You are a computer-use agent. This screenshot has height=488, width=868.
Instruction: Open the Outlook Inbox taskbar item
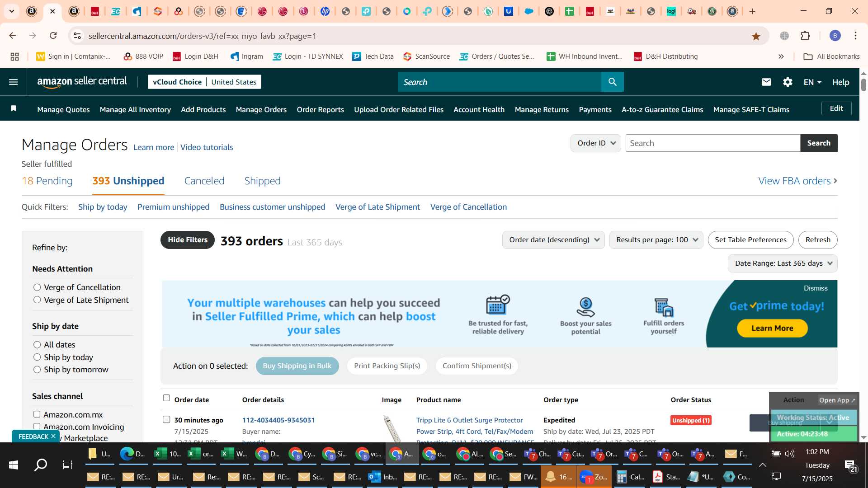click(382, 477)
